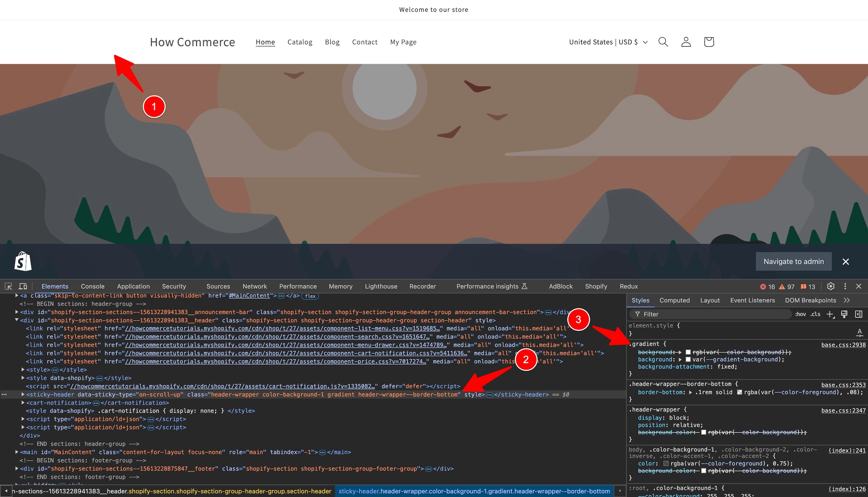The width and height of the screenshot is (868, 497).
Task: Click the breadcrumb left scroll arrow
Action: [x=6, y=491]
